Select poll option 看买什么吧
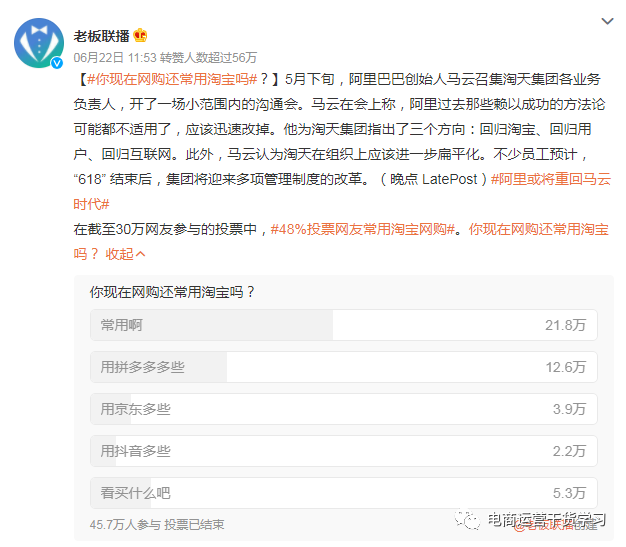626x547 pixels. point(344,493)
